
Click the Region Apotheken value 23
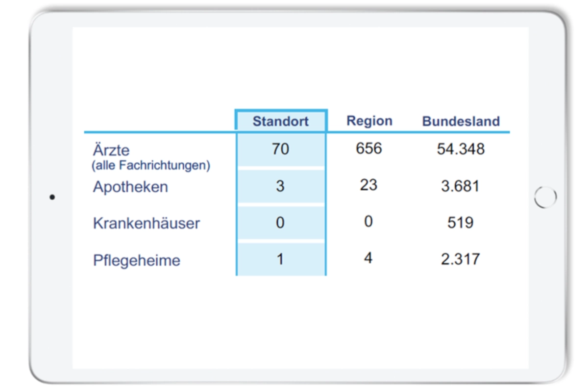pyautogui.click(x=368, y=185)
